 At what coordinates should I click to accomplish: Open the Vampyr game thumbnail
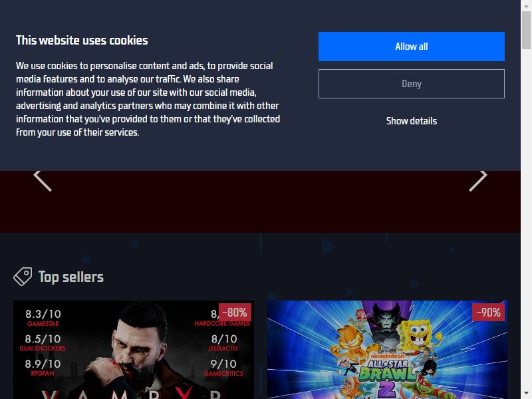[x=134, y=350]
